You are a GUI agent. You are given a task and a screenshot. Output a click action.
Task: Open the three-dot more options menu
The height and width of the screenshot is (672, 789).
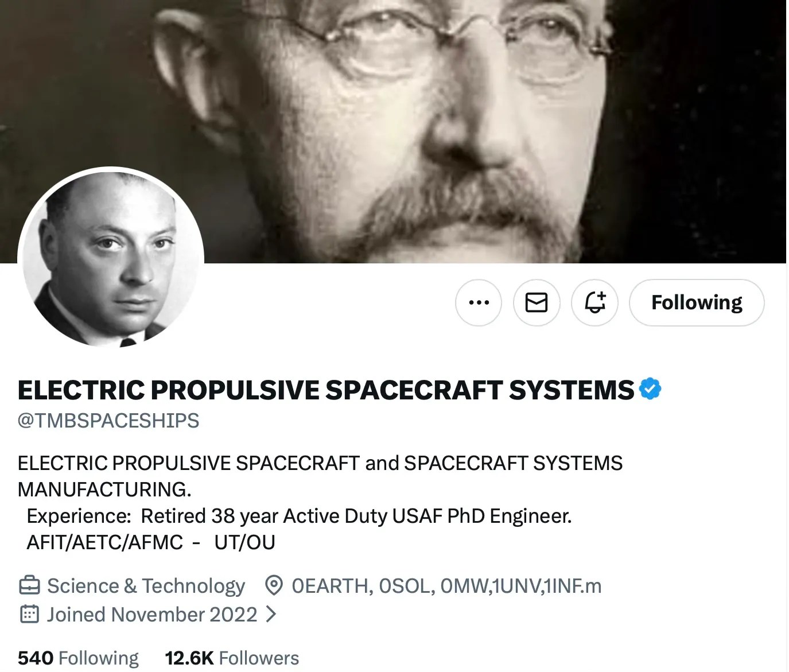coord(479,302)
